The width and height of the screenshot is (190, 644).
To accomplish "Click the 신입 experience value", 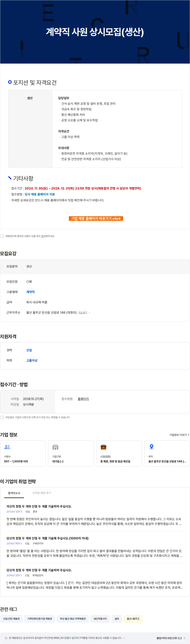I will coord(29,350).
